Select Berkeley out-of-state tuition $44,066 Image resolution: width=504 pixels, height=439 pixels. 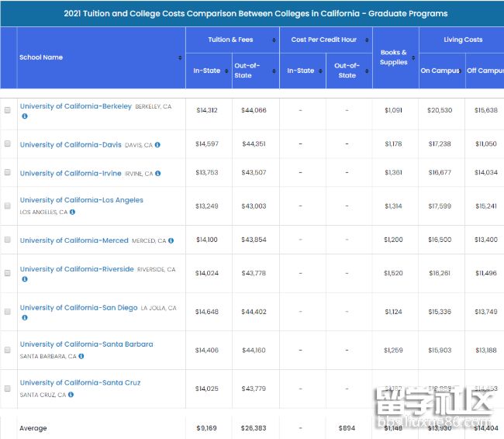pyautogui.click(x=254, y=110)
